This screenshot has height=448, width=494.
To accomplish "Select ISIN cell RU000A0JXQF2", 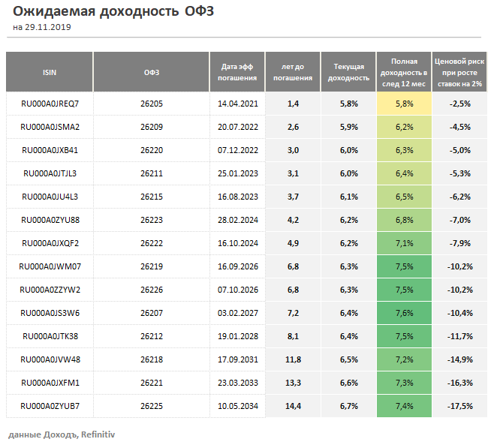I will tap(50, 243).
